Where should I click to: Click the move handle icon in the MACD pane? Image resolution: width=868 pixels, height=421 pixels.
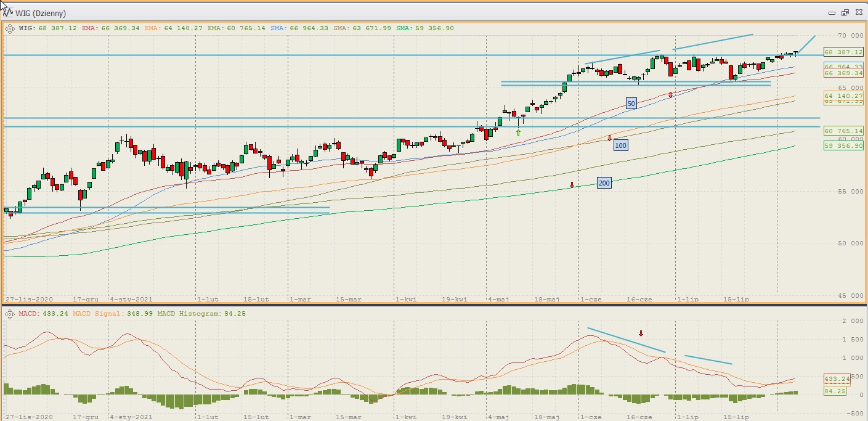point(9,314)
